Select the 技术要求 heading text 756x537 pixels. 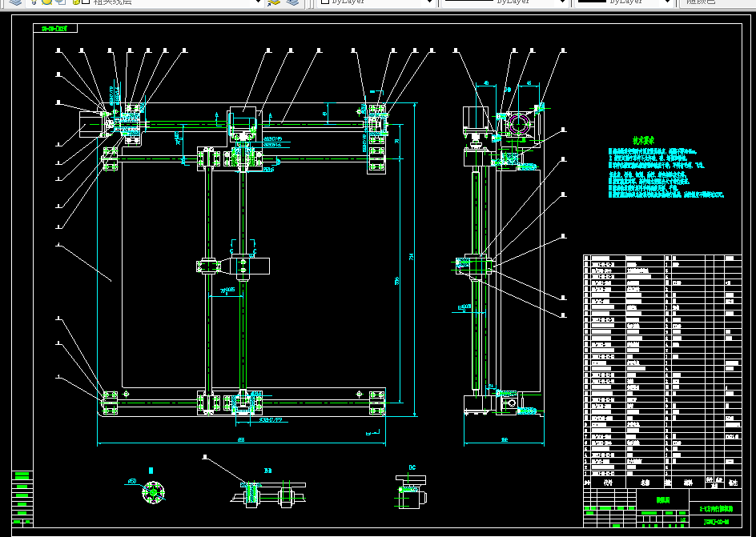pyautogui.click(x=643, y=141)
